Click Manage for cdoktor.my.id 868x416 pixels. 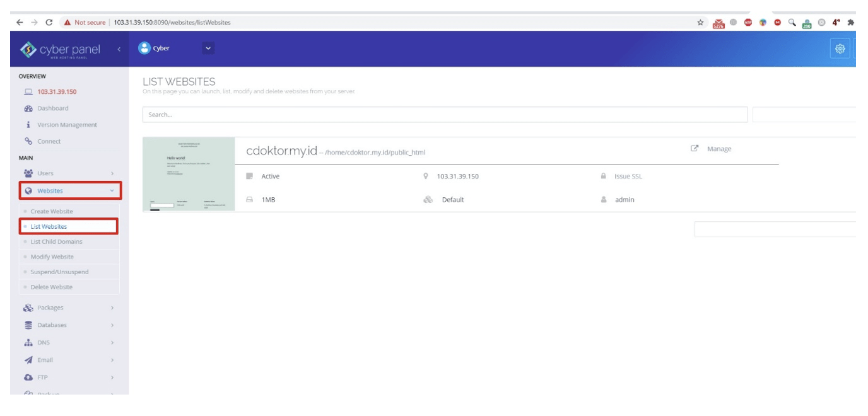pyautogui.click(x=720, y=149)
